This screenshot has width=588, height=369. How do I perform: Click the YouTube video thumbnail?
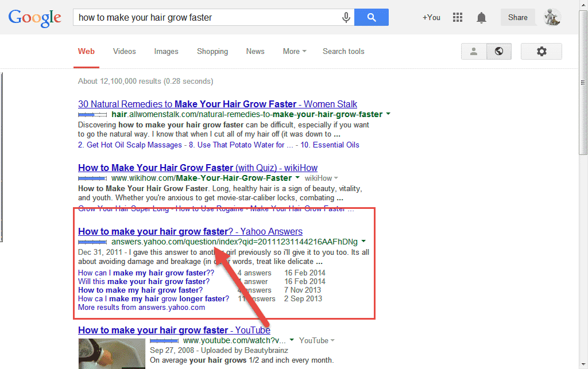[112, 354]
